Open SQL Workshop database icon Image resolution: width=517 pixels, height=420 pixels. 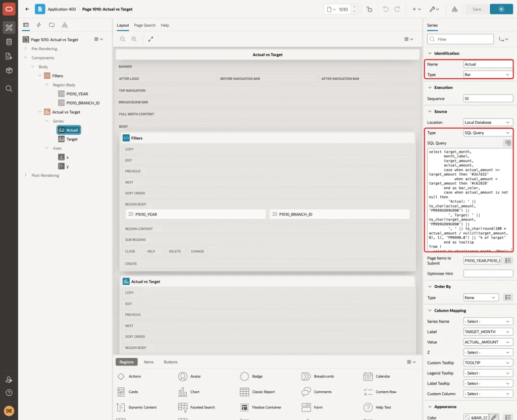pos(9,42)
